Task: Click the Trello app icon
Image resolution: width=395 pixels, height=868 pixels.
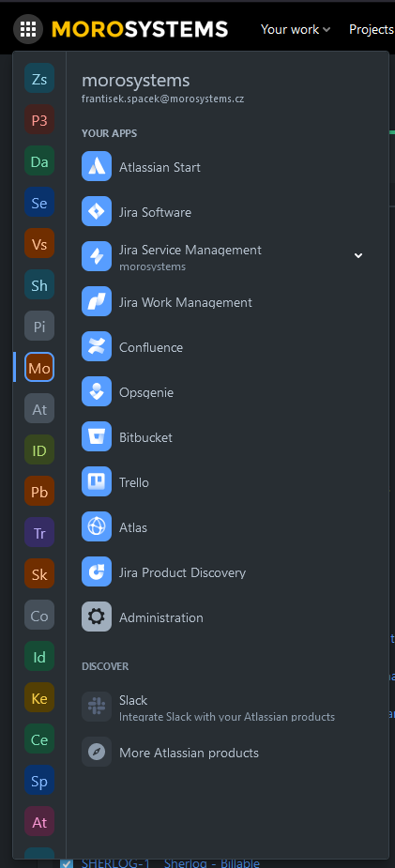Action: pyautogui.click(x=97, y=481)
